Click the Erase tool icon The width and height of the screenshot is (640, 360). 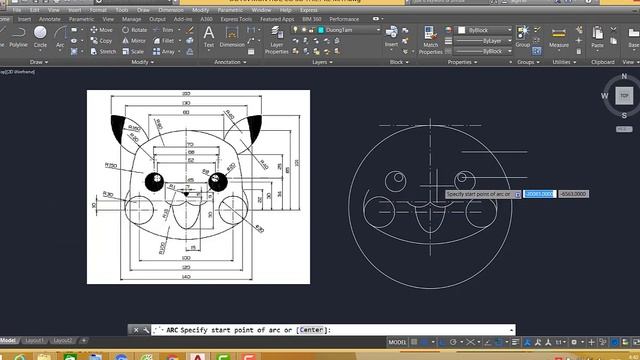[x=190, y=30]
